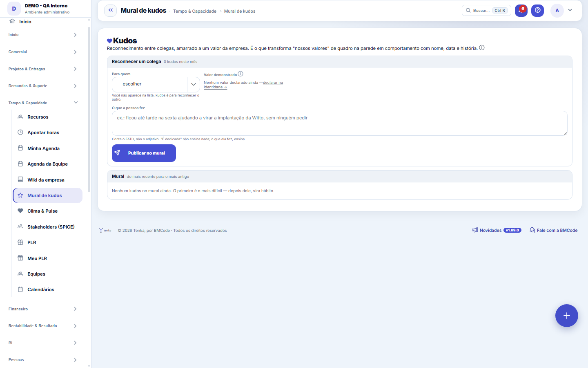Focus the O que a pessoa fez textarea
The height and width of the screenshot is (368, 588).
coord(339,123)
